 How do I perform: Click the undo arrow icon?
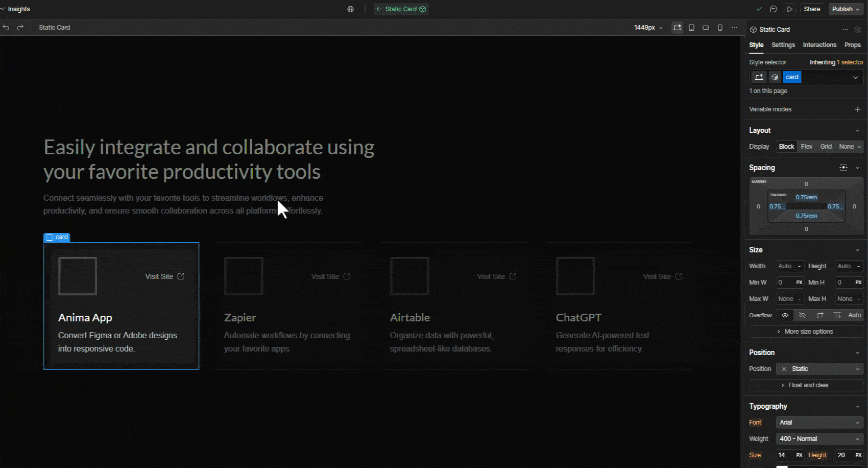click(x=6, y=28)
